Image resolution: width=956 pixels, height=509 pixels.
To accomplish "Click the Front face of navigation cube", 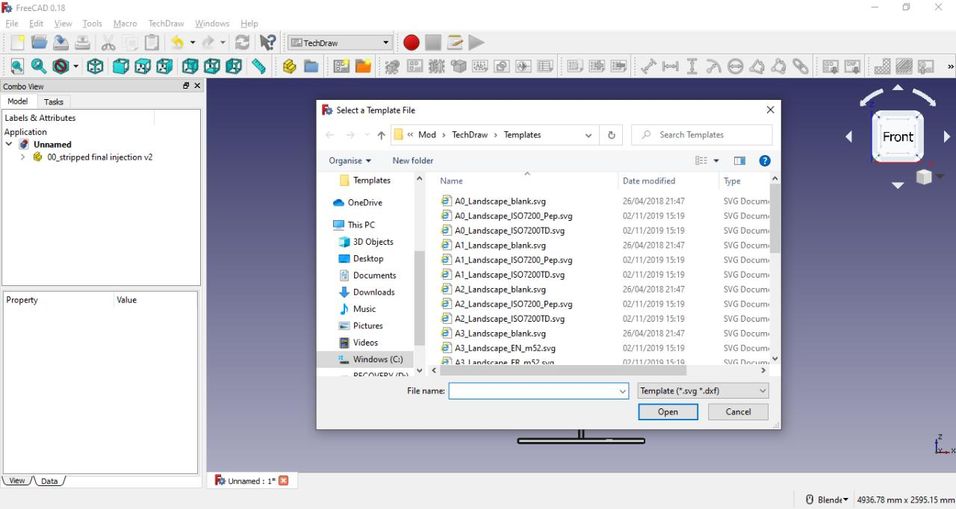I will [x=897, y=137].
